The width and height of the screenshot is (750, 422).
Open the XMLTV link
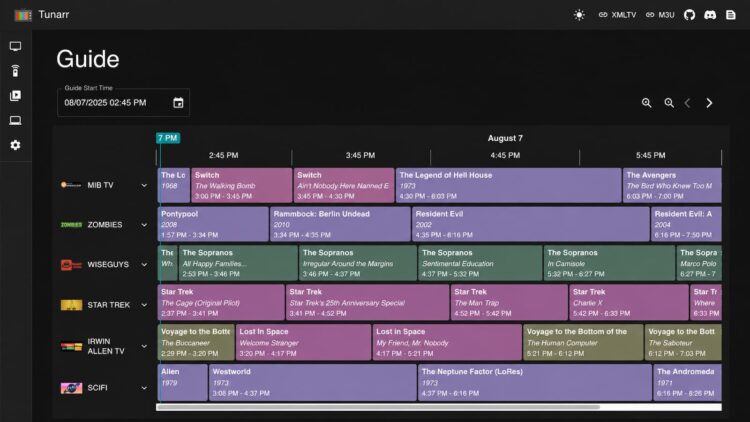click(617, 15)
